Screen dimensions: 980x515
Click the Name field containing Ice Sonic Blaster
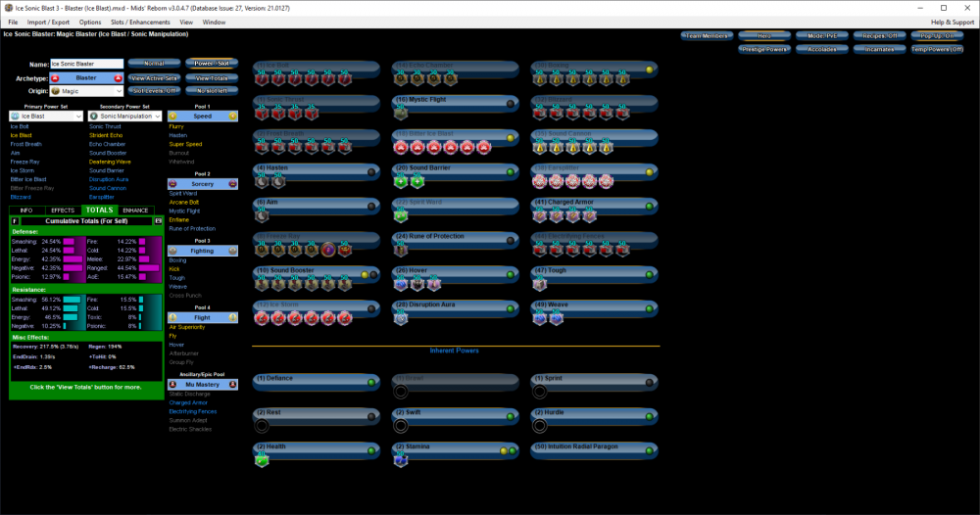point(86,64)
